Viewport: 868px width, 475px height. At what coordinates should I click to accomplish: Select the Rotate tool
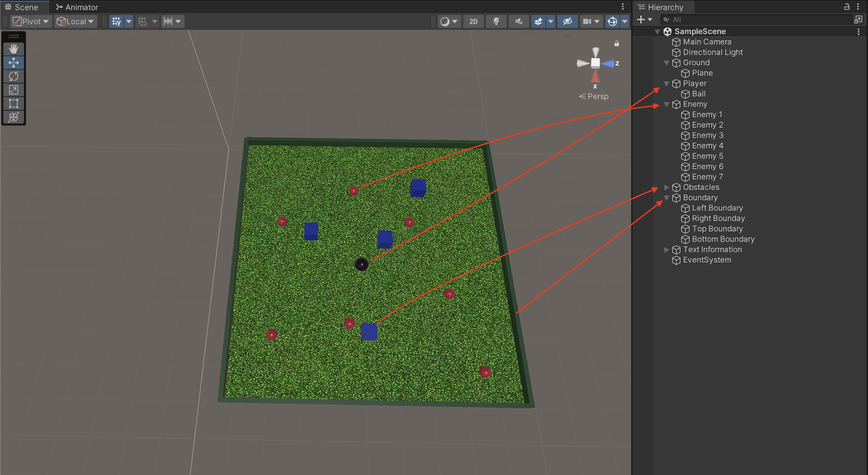[14, 76]
